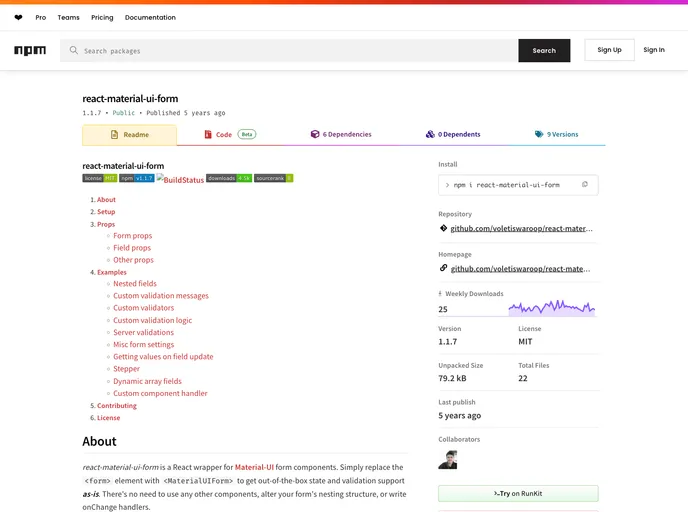This screenshot has height=512, width=688.
Task: Jump to Field props section
Action: tap(132, 248)
